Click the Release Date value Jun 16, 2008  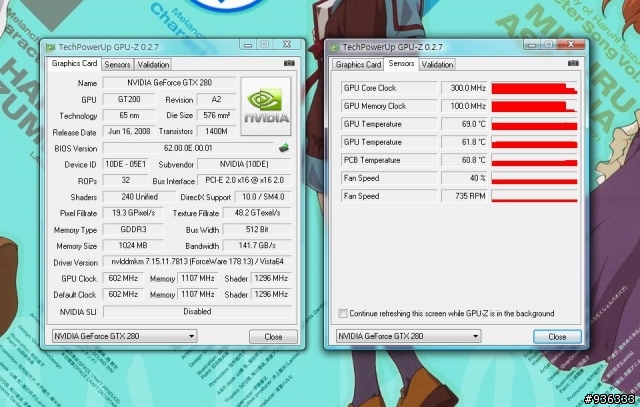click(x=129, y=131)
